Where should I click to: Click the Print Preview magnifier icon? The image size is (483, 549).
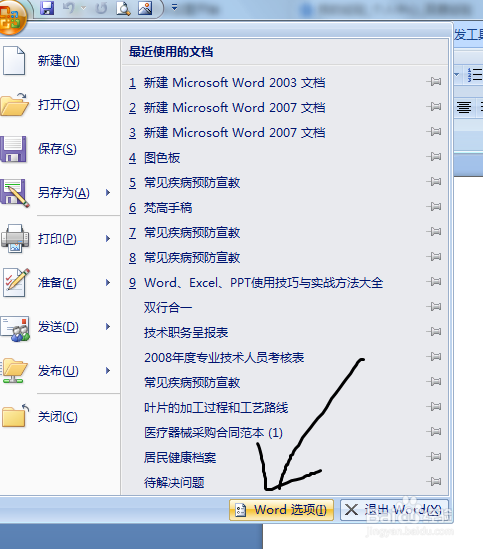coord(123,8)
